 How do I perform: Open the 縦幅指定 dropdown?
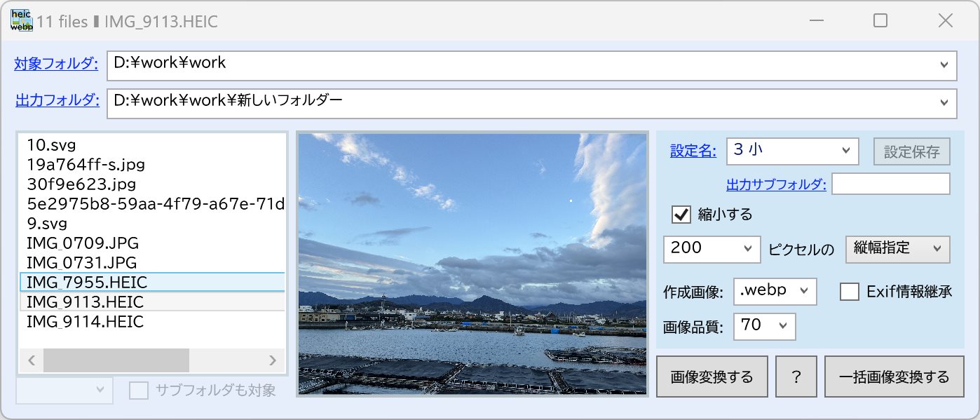[898, 249]
